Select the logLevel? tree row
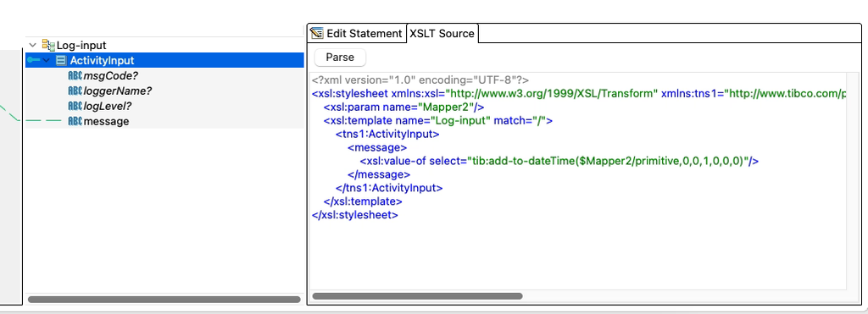This screenshot has width=868, height=314. coord(165,106)
